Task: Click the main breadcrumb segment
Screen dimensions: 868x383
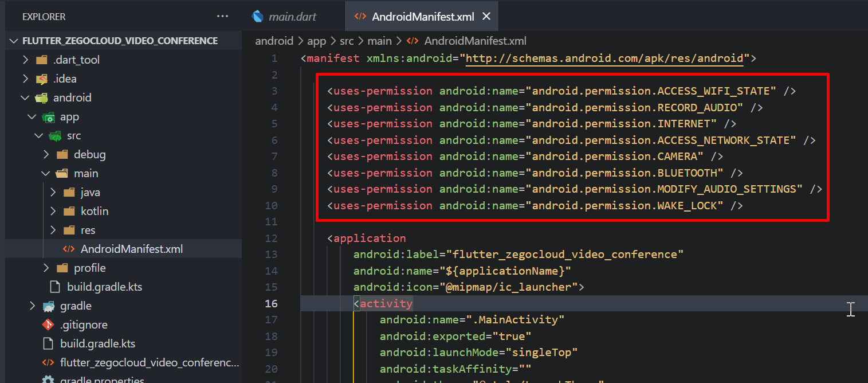Action: coord(380,41)
